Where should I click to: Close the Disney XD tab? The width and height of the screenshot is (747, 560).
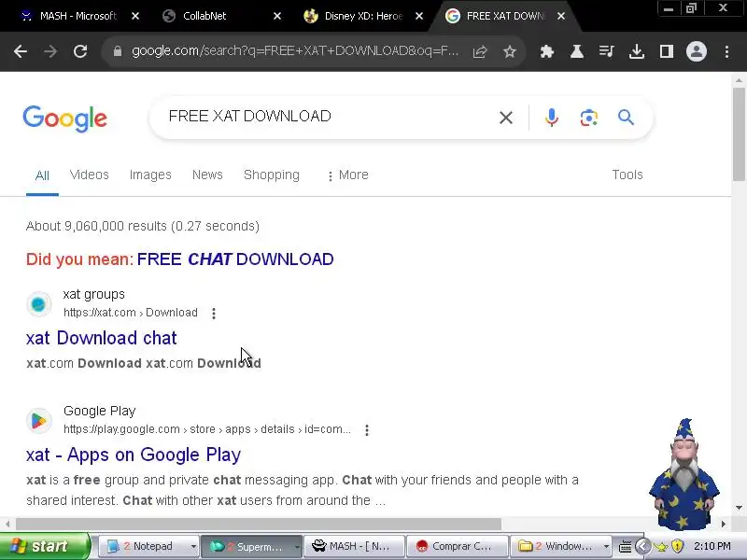tap(419, 16)
